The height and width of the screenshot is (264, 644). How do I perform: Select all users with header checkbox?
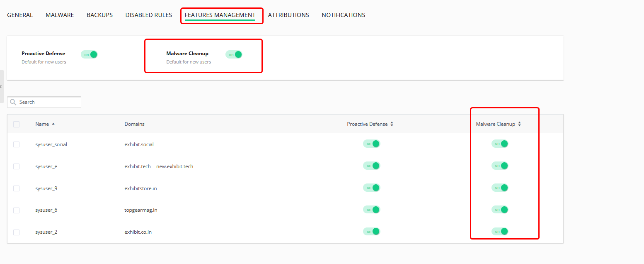tap(17, 124)
